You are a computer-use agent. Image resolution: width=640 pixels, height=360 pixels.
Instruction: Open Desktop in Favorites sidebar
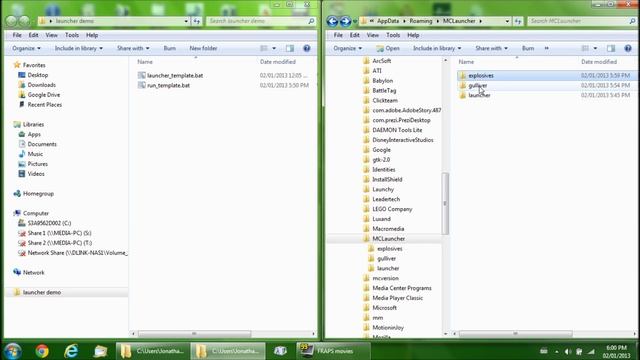pos(38,75)
